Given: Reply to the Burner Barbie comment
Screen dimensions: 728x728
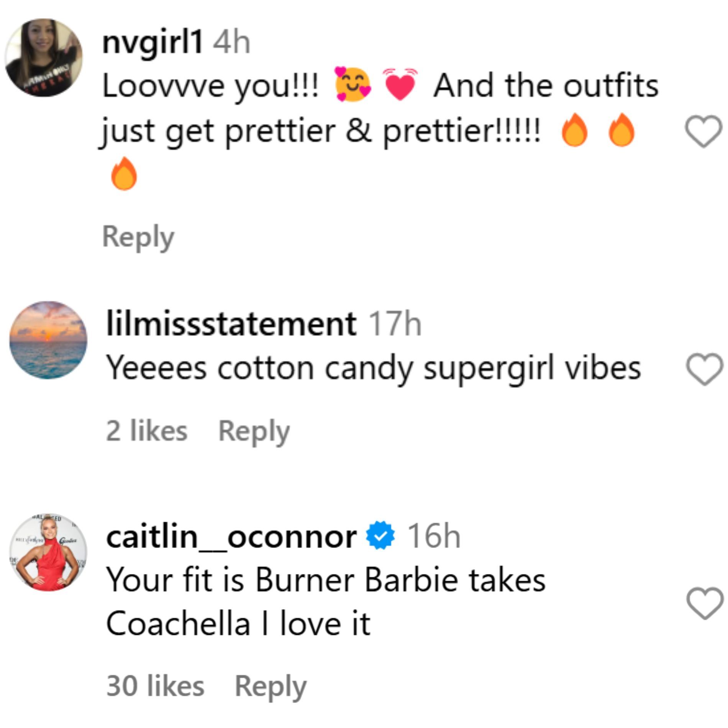Looking at the screenshot, I should coord(270,686).
